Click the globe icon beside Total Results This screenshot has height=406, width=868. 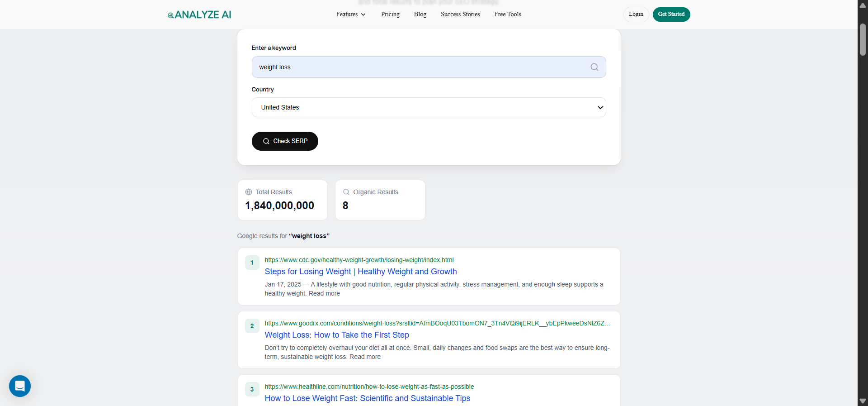(x=249, y=192)
